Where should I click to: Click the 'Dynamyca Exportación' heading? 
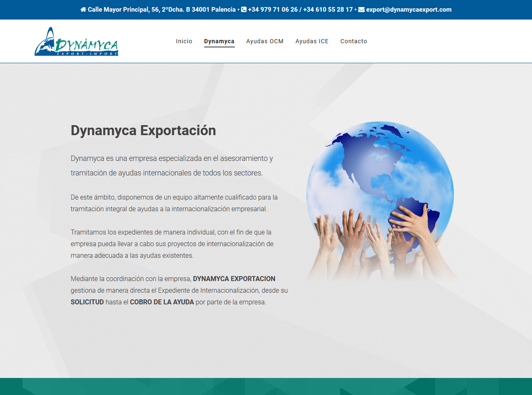tap(143, 131)
